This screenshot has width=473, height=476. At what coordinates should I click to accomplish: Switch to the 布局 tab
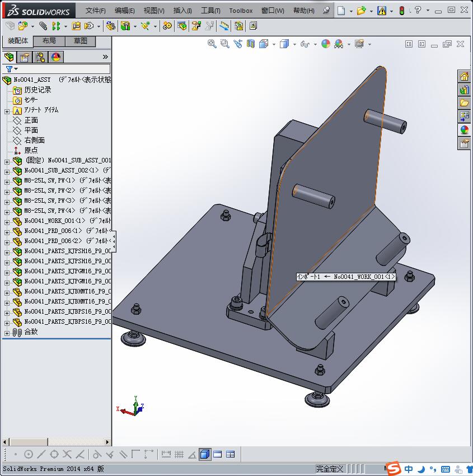49,41
